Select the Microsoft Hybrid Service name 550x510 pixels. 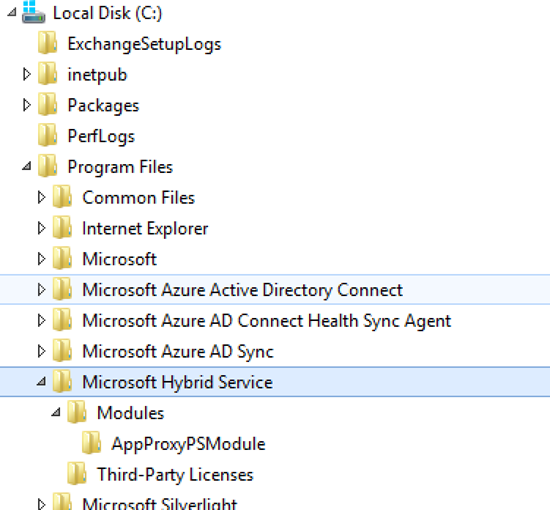[x=177, y=383]
